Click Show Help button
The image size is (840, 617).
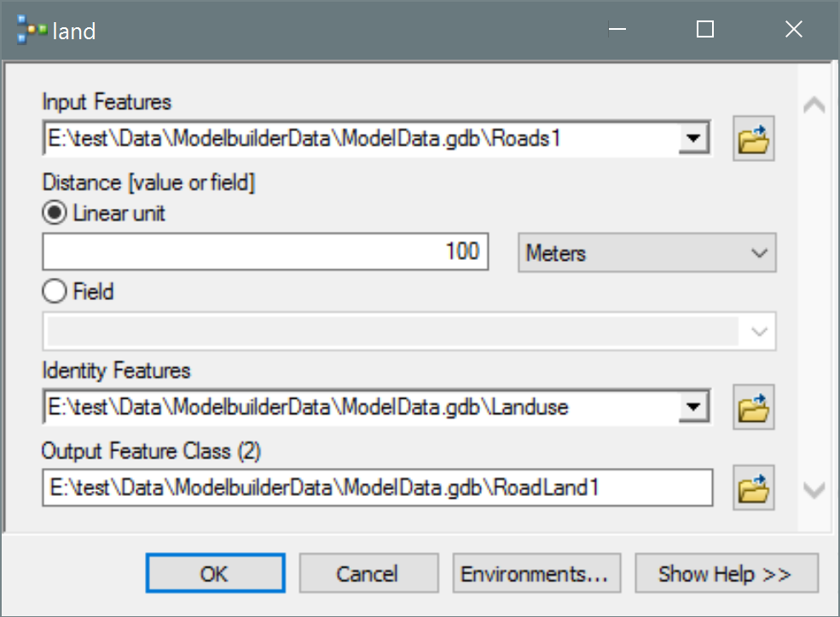point(726,574)
